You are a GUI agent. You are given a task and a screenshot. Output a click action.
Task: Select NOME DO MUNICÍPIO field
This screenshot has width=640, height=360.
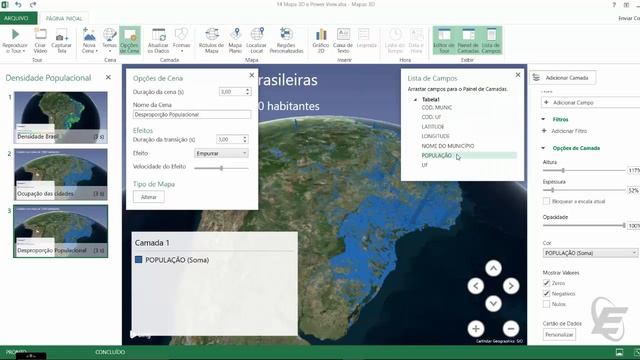[x=448, y=146]
